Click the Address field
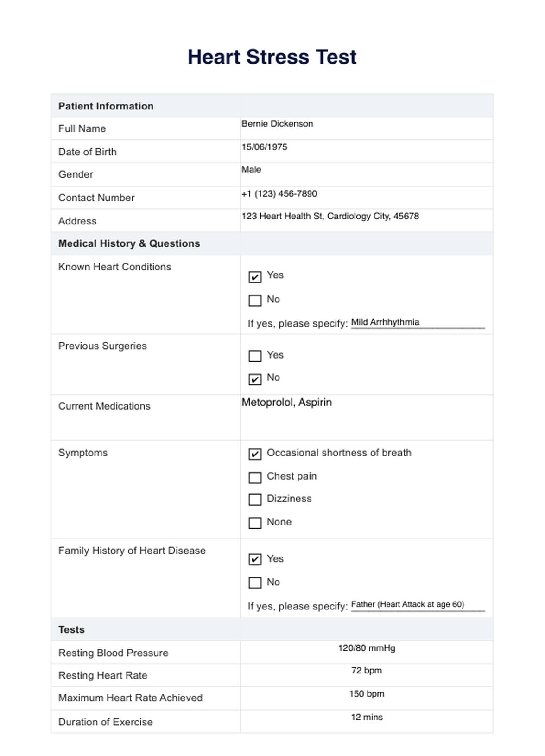The width and height of the screenshot is (545, 756). pyautogui.click(x=366, y=220)
